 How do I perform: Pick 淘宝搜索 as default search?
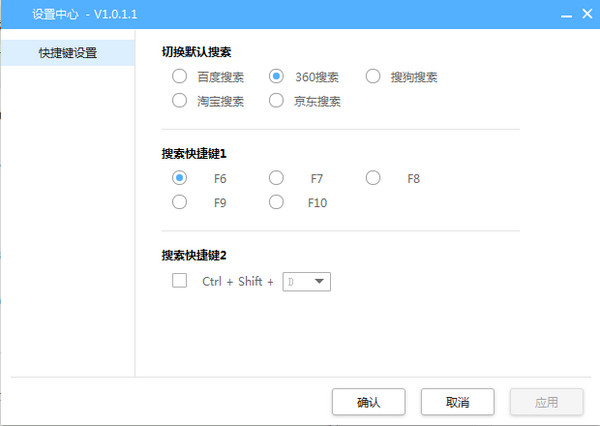point(180,101)
